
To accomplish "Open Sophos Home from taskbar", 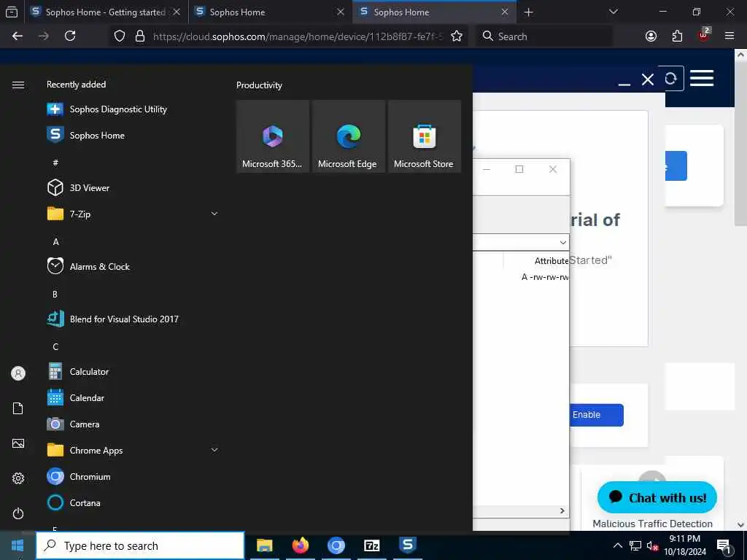I will click(407, 545).
